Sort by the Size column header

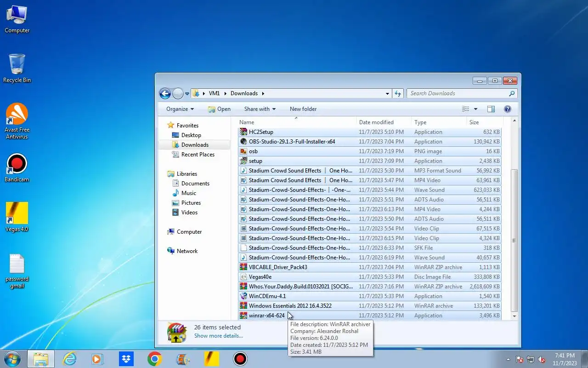pyautogui.click(x=484, y=122)
